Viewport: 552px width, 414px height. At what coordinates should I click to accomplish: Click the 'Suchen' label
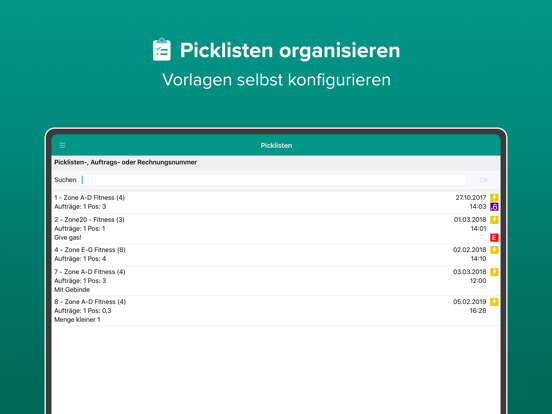(65, 180)
